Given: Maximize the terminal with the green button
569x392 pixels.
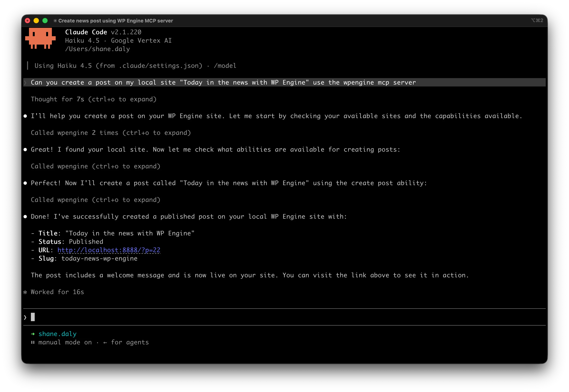Looking at the screenshot, I should tap(45, 21).
